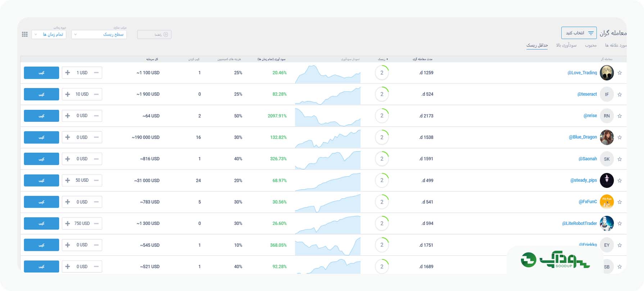Screen dimensions: 644x291
Task: Click plus icon in @FxFunC row
Action: 68,202
